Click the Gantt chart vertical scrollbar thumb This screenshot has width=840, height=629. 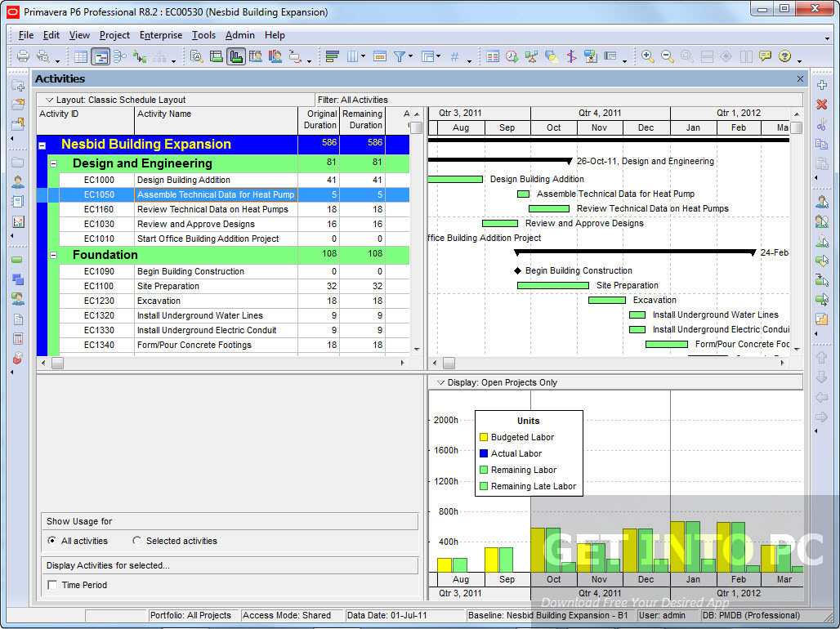pyautogui.click(x=797, y=127)
